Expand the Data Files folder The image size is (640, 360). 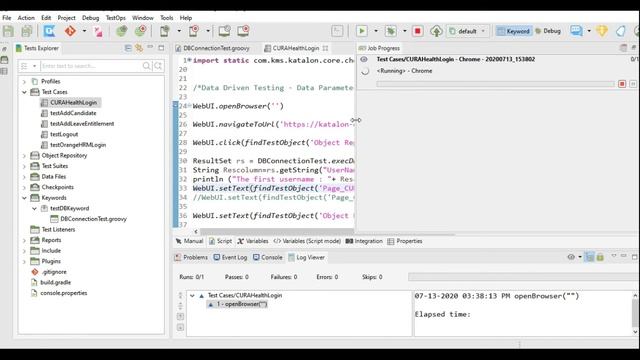pos(24,177)
